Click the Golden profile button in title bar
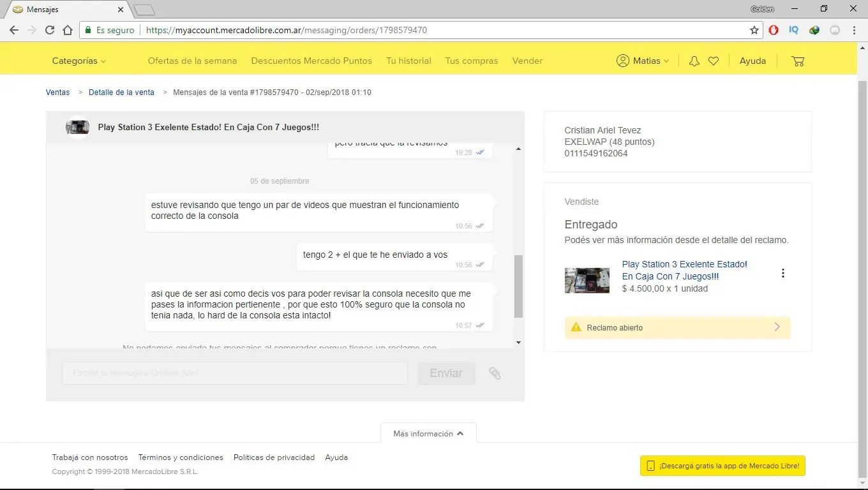 click(x=763, y=9)
